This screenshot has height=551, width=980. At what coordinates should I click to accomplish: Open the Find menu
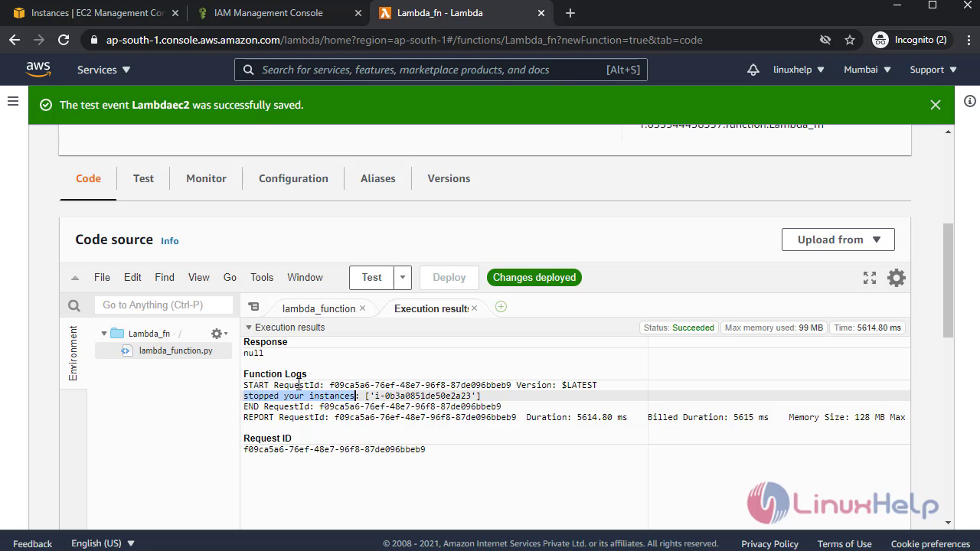point(165,278)
